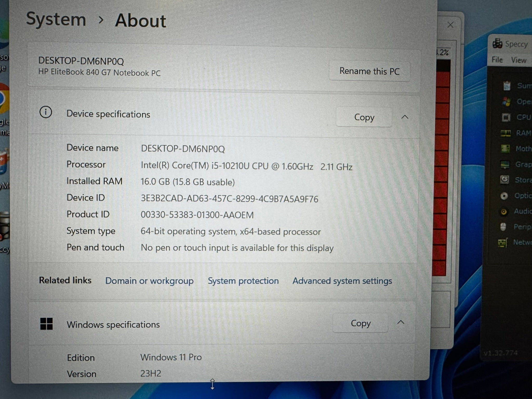Click the Device specifications info icon
This screenshot has height=399, width=532.
point(46,112)
